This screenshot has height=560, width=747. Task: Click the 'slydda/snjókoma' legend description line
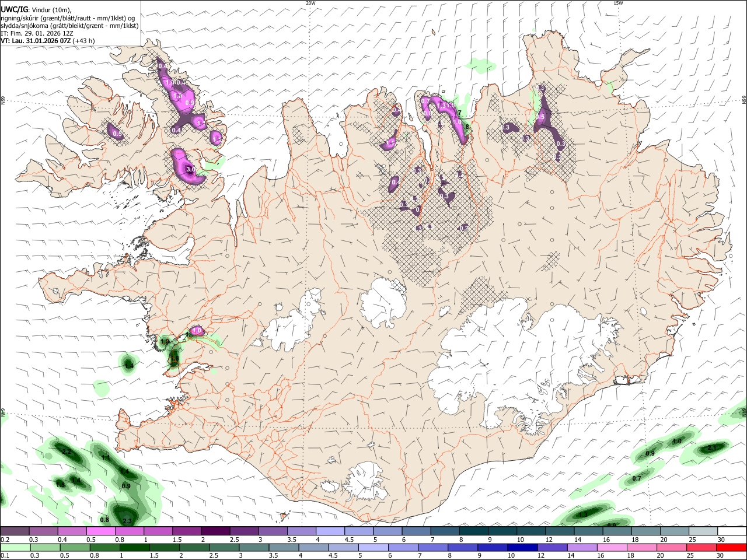[x=69, y=26]
